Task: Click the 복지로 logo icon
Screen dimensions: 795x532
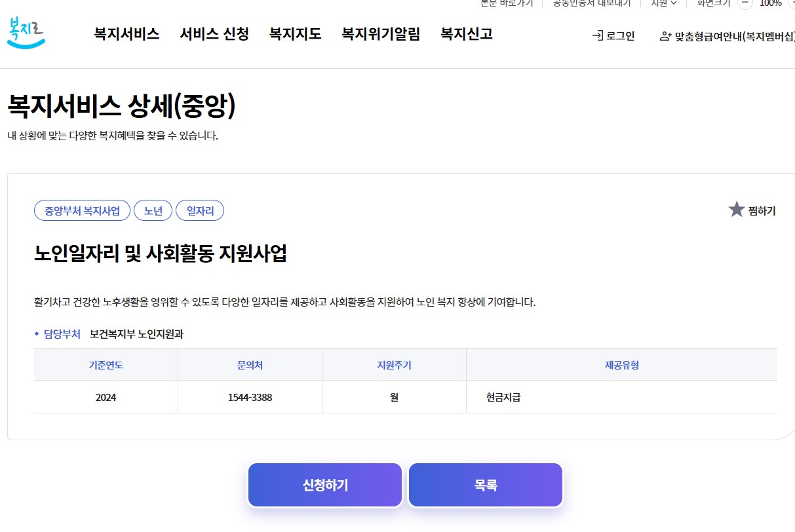Action: 26,33
